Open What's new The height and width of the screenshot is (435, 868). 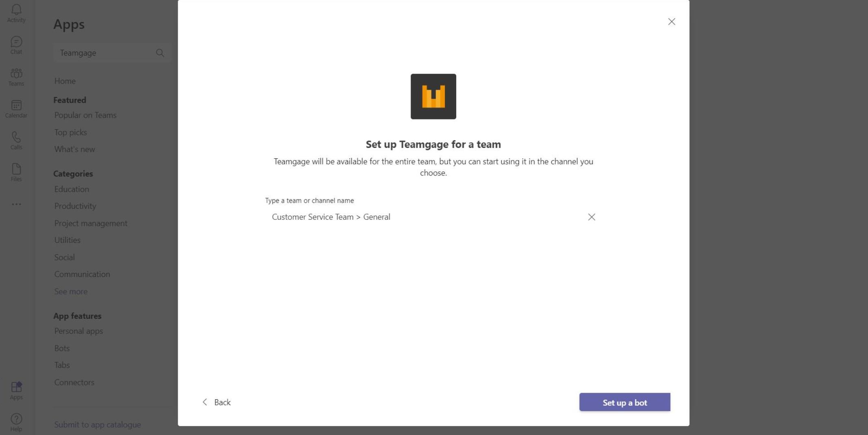click(75, 149)
